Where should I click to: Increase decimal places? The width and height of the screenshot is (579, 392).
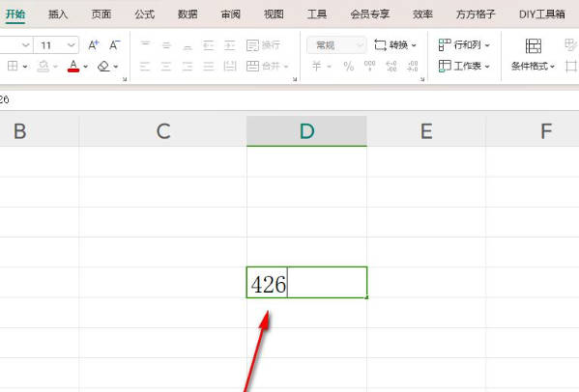coord(391,67)
